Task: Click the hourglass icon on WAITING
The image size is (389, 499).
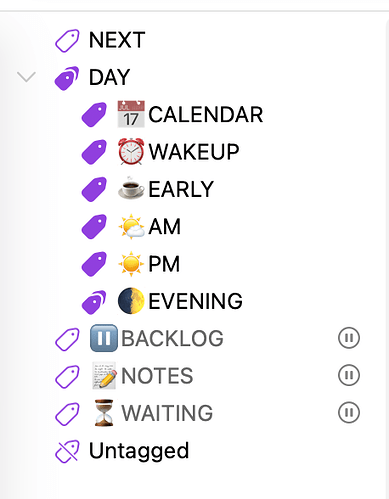Action: click(104, 413)
